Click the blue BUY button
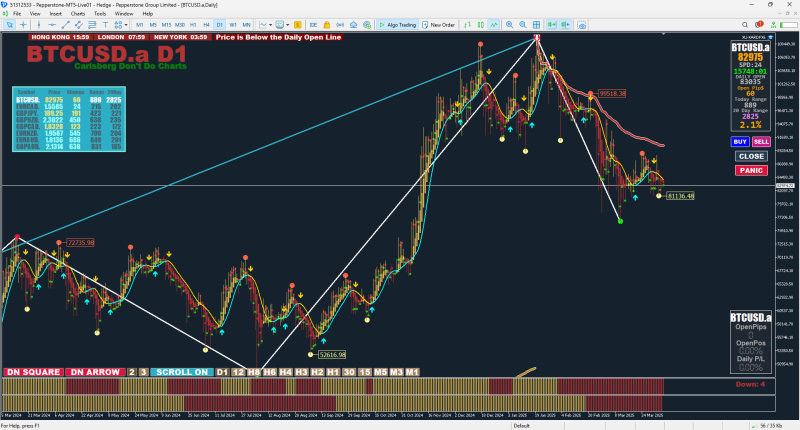800x430 pixels. [x=740, y=142]
